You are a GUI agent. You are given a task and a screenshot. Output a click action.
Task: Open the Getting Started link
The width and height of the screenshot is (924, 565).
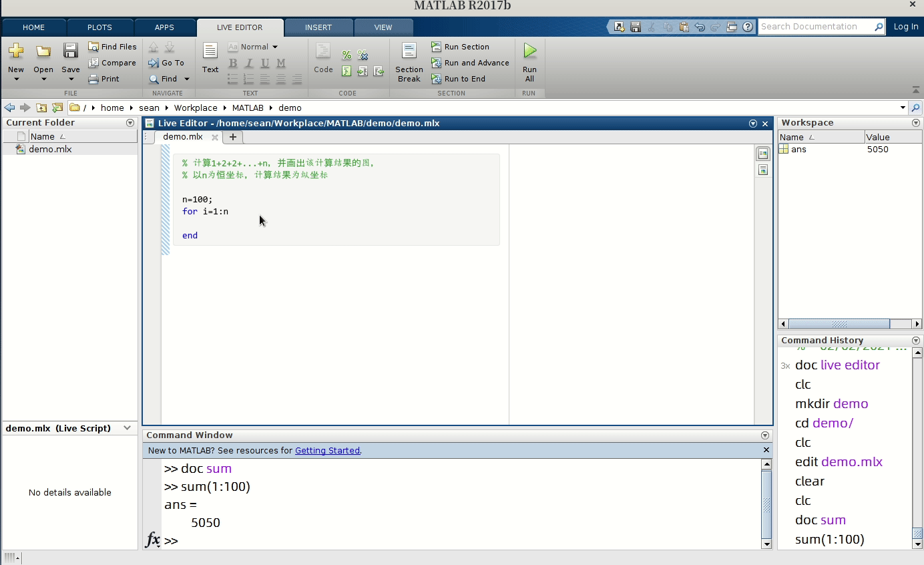point(327,451)
